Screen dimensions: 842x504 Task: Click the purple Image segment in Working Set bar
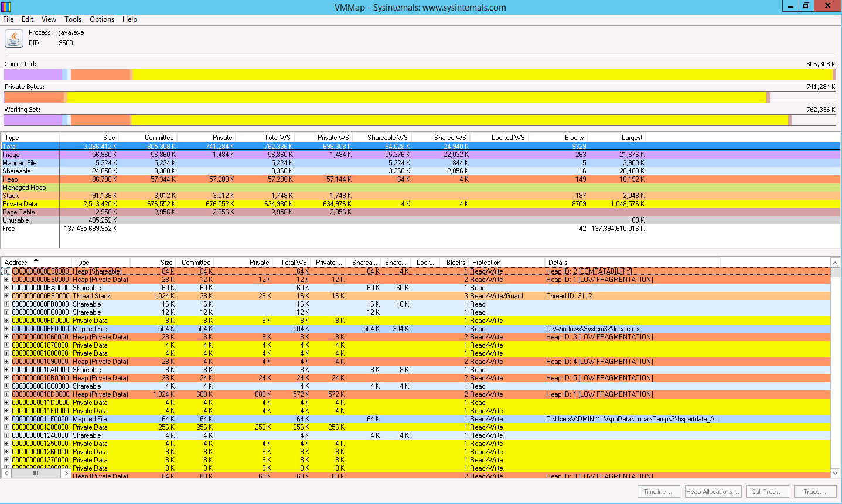tap(33, 120)
